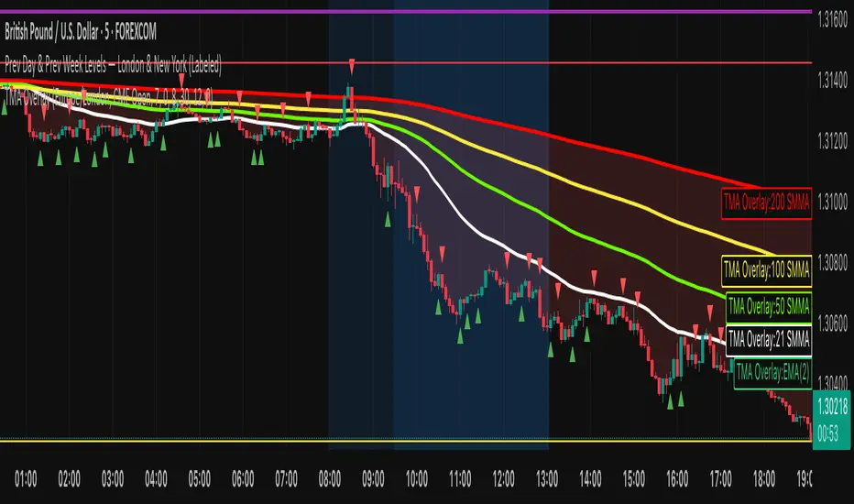The height and width of the screenshot is (504, 854).
Task: Click the 08:00 time axis label
Action: tap(330, 479)
